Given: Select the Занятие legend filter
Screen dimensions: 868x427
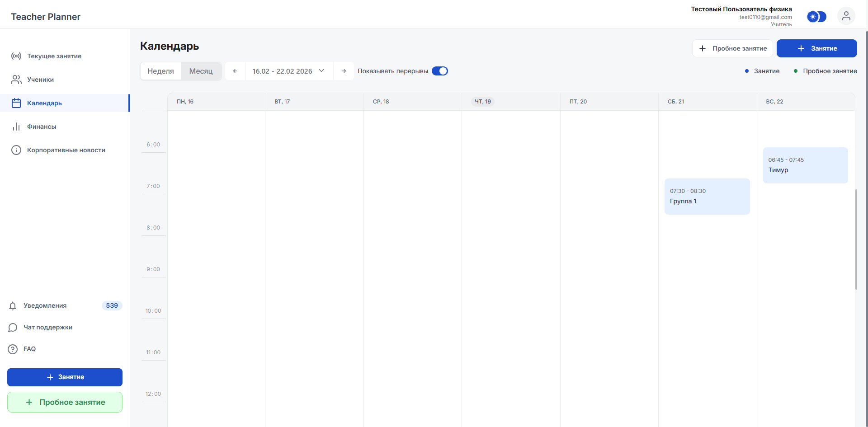Looking at the screenshot, I should pos(762,71).
